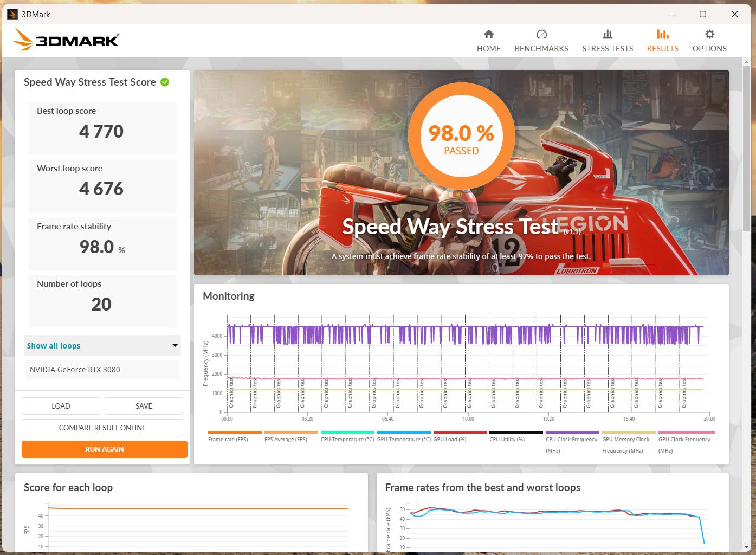Viewport: 756px width, 555px height.
Task: Toggle GPU Clock Frequency (MHz) legend entry
Action: click(686, 443)
